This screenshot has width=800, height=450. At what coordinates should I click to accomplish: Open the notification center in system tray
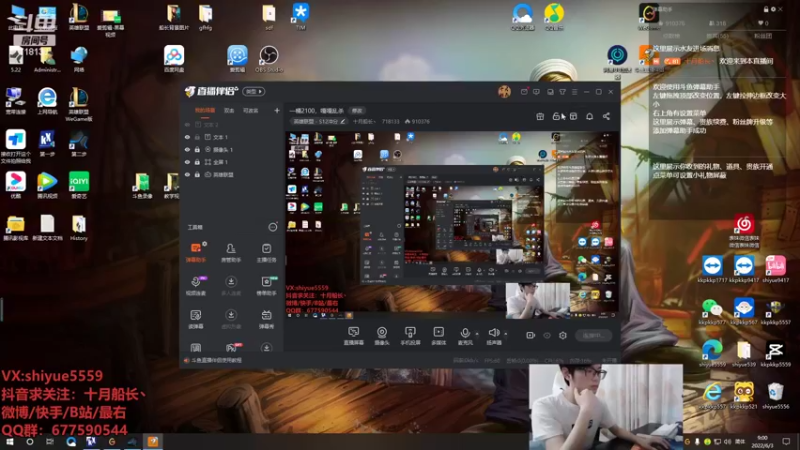pyautogui.click(x=786, y=442)
